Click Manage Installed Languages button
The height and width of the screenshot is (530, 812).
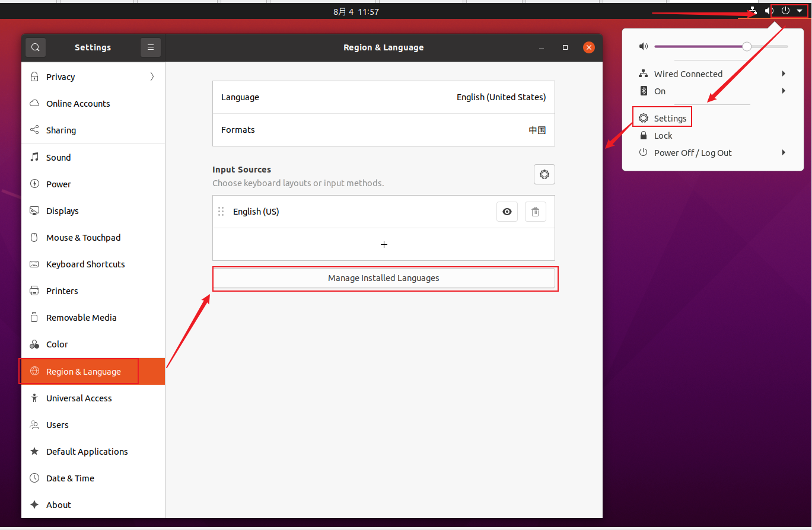[384, 278]
